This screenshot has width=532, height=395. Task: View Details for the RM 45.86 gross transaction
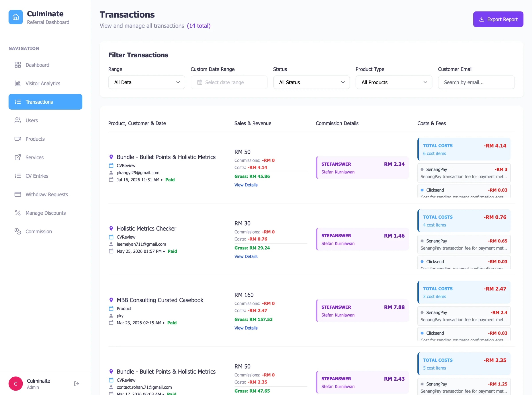246,185
